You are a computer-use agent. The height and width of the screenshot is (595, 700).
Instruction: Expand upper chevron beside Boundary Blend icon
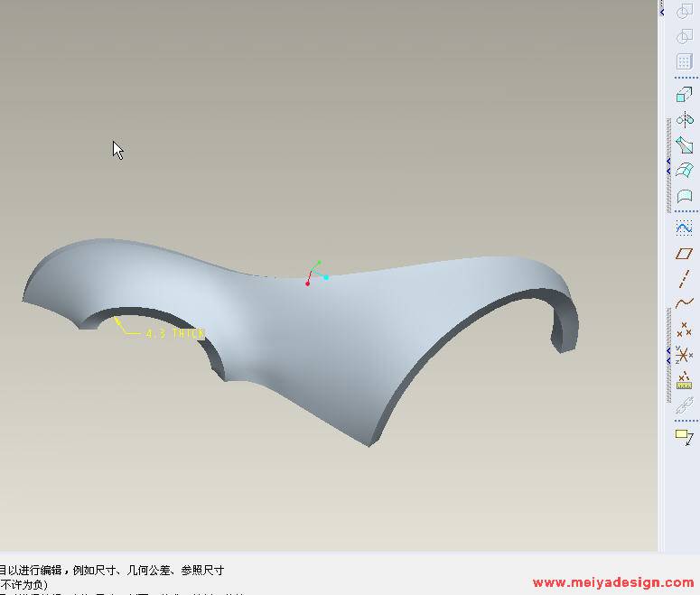pyautogui.click(x=668, y=161)
